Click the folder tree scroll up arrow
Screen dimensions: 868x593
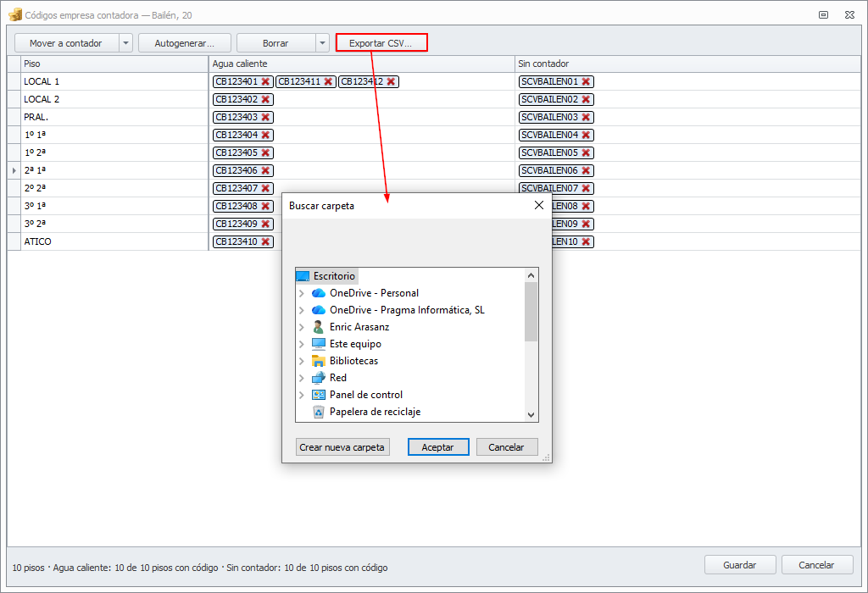coord(531,275)
